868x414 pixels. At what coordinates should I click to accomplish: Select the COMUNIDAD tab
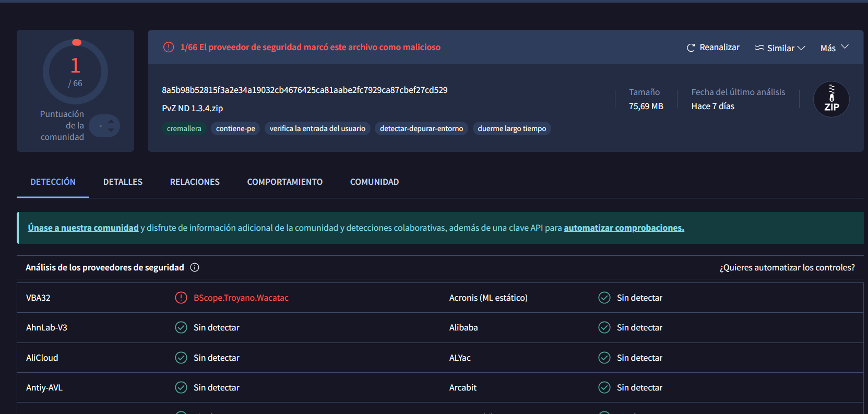[x=374, y=182]
